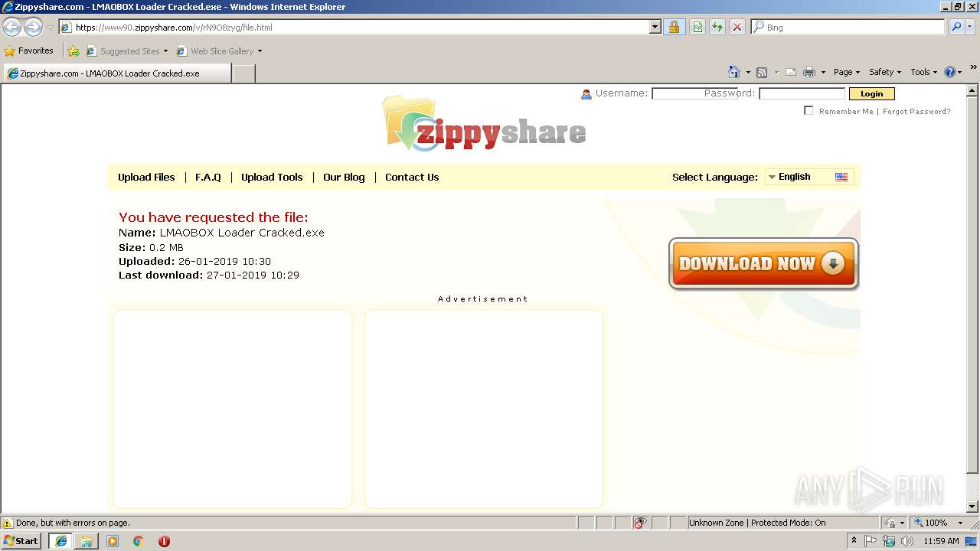Expand the toolbar overflow chevron
Viewport: 980px width, 551px height.
click(973, 68)
